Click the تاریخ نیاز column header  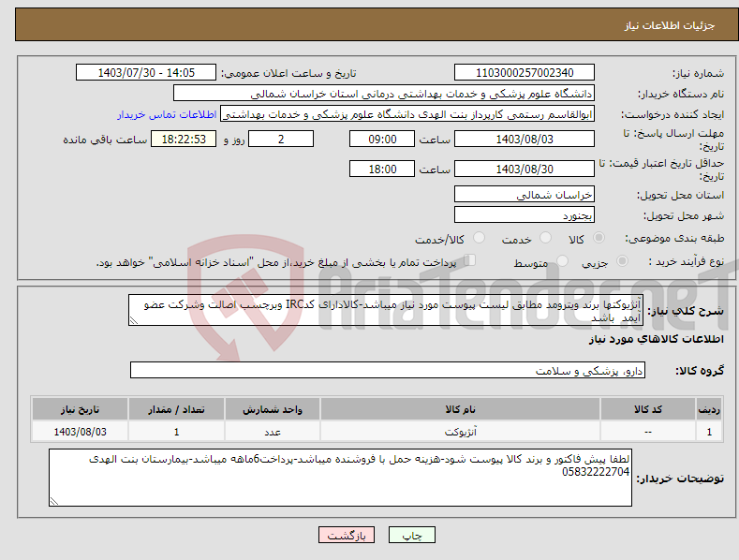click(x=81, y=409)
